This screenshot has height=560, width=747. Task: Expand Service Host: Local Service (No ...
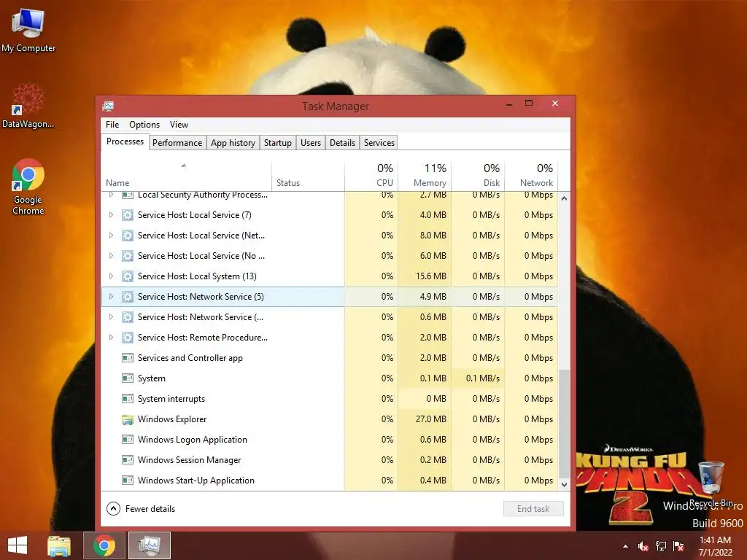tap(111, 256)
